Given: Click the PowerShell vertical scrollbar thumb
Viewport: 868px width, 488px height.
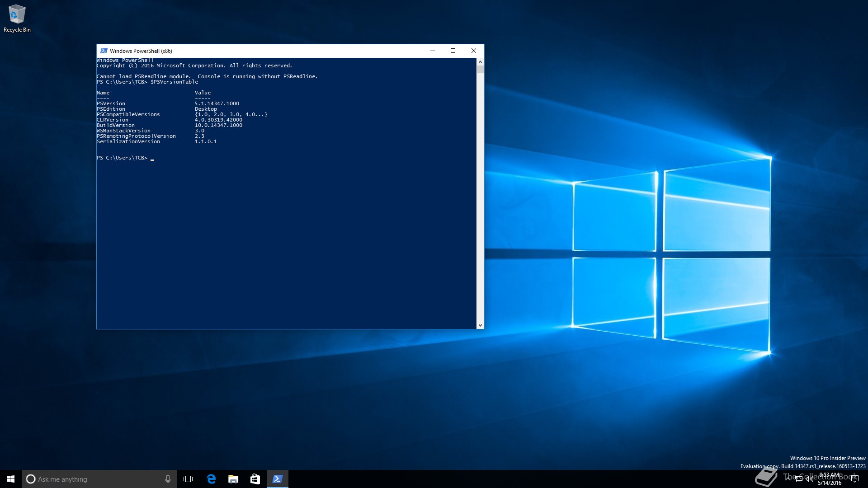Looking at the screenshot, I should [x=480, y=70].
